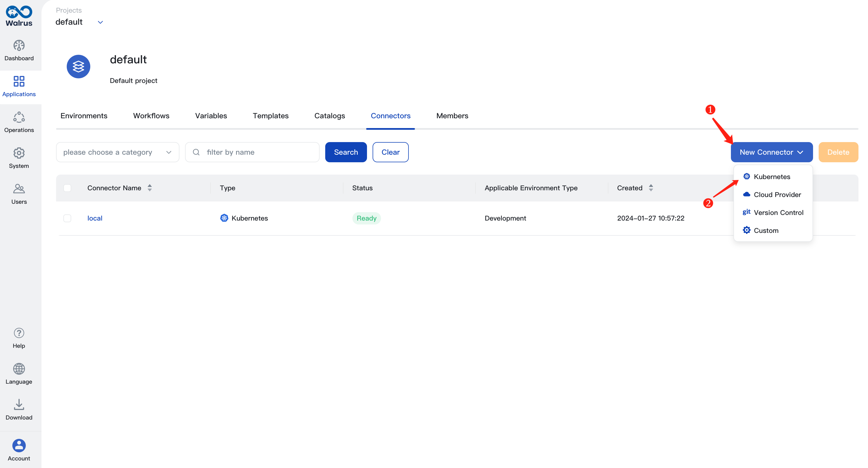Viewport: 868px width, 468px height.
Task: Switch to the Members tab
Action: click(x=452, y=116)
